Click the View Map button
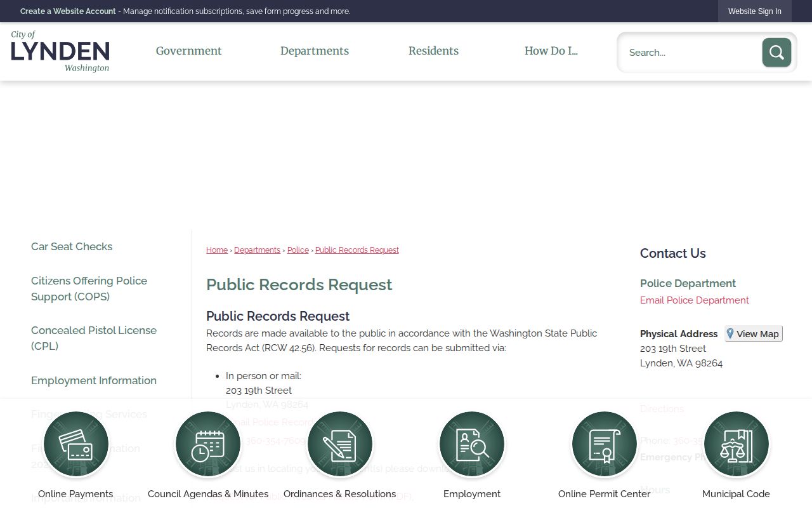The width and height of the screenshot is (812, 508). coord(754,333)
